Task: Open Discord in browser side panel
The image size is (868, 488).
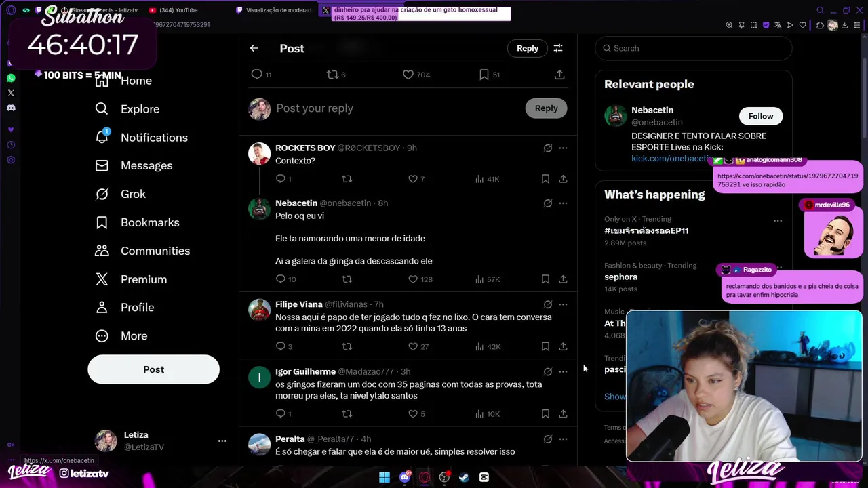Action: click(11, 108)
